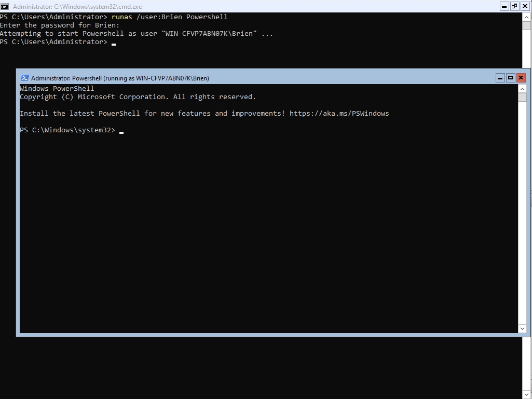Click the https://aka.ms/PSWindows URL text

pyautogui.click(x=339, y=113)
